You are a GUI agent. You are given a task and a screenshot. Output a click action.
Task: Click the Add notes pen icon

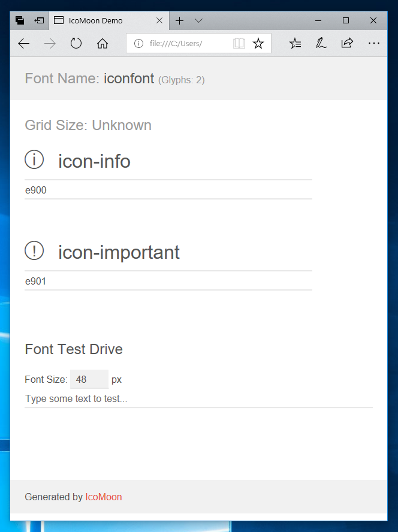coord(321,43)
